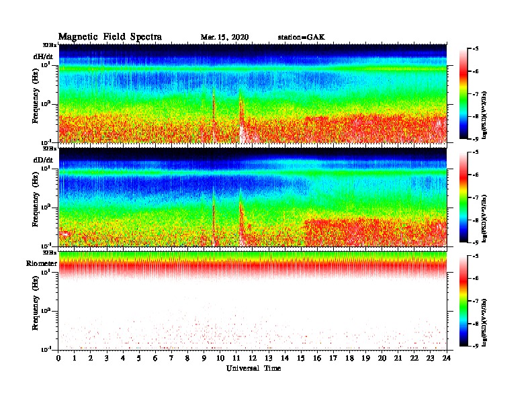Image resolution: width=532 pixels, height=411 pixels.
Task: Click the "station=GAK" label
Action: pos(302,38)
